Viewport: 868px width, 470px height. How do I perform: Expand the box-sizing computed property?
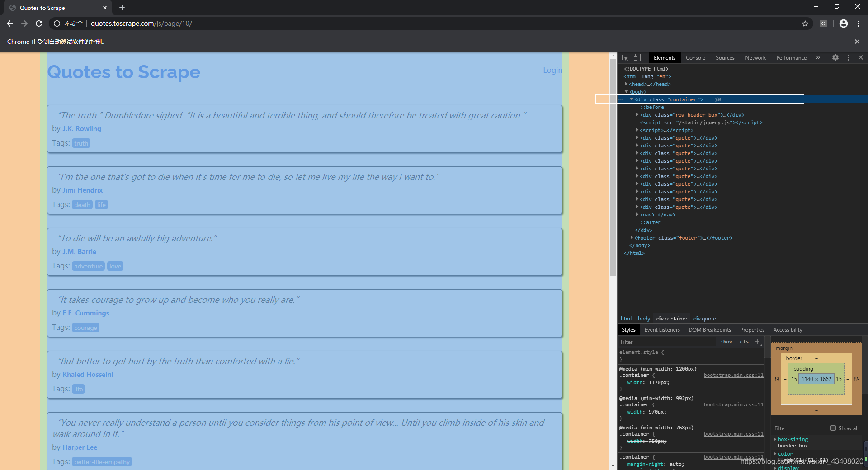[x=775, y=439]
